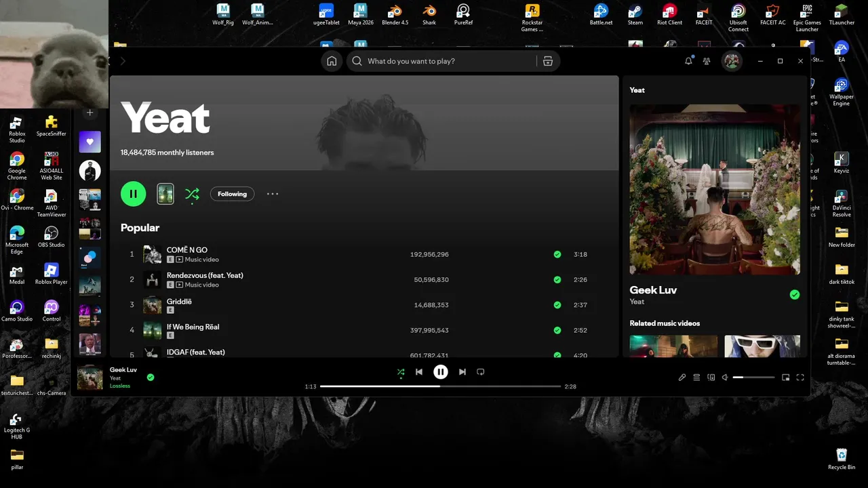Pause Yeat with the large green button
The image size is (868, 488).
point(133,194)
